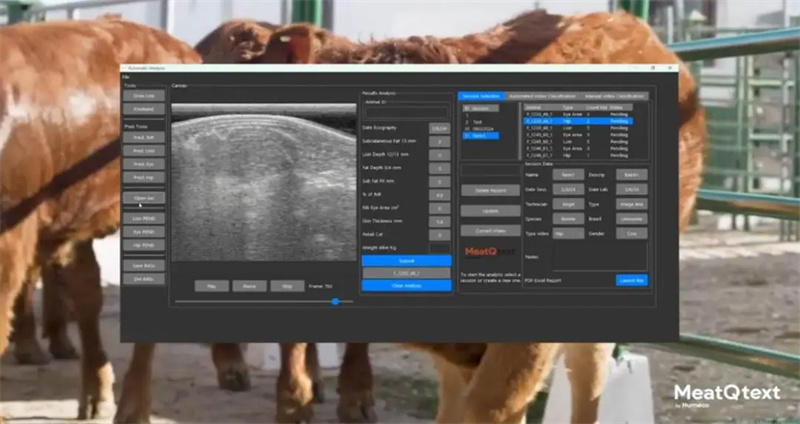800x424 pixels.
Task: Open the Manual Video Classification tab
Action: [613, 96]
